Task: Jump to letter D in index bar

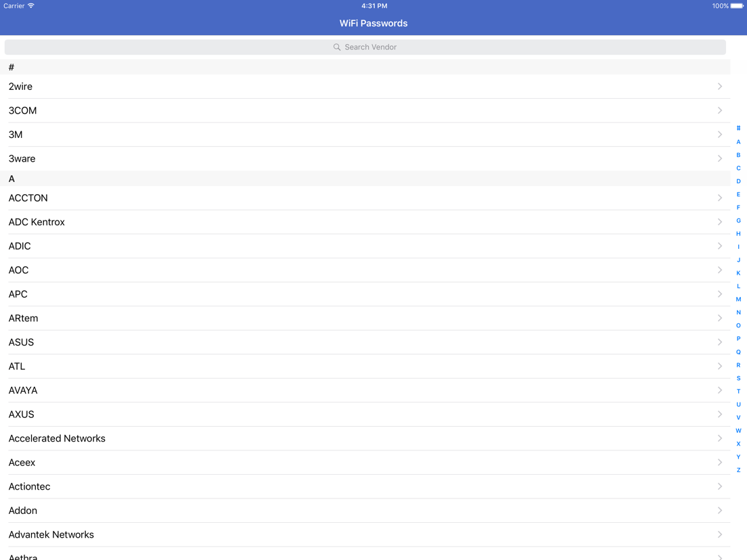Action: pos(738,181)
